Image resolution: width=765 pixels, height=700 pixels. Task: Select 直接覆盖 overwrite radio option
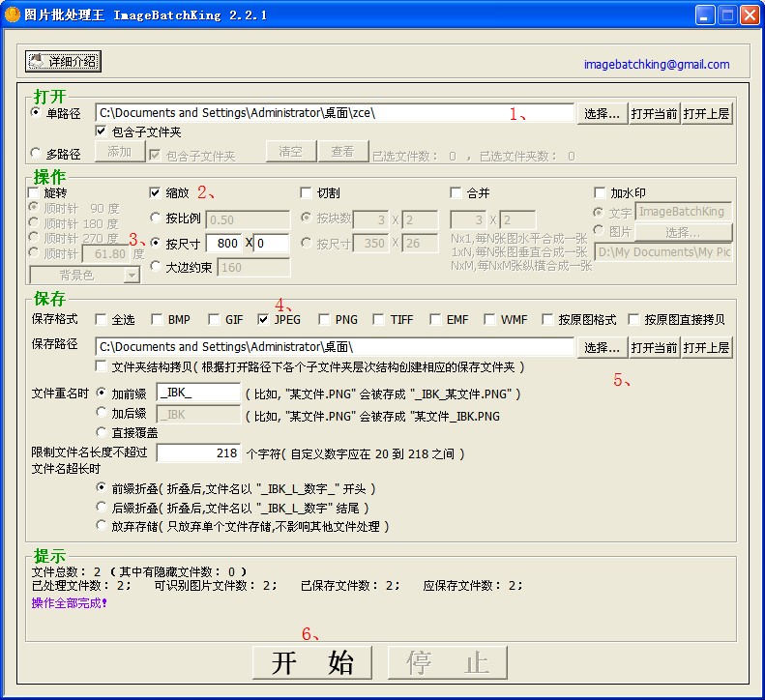click(x=102, y=432)
